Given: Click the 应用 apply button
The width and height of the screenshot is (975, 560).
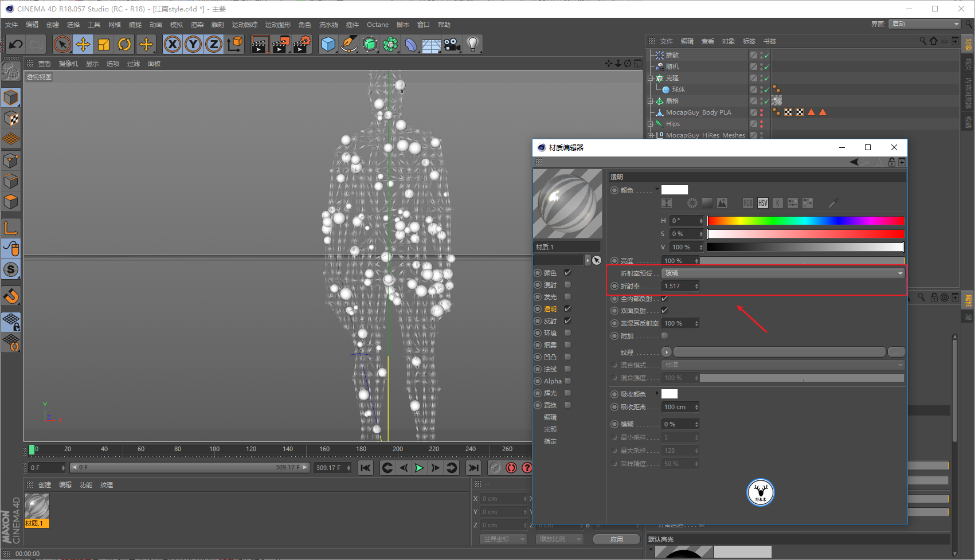Looking at the screenshot, I should pos(616,539).
